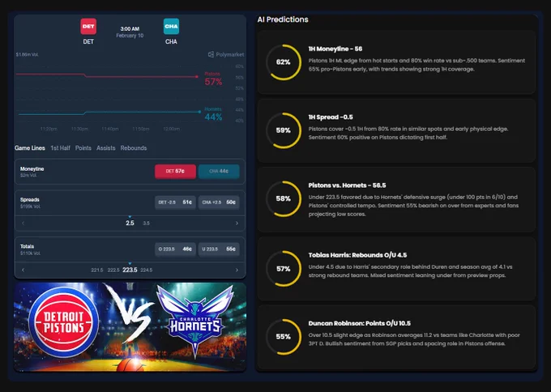Click the 62% confidence ring
The image size is (551, 392).
pyautogui.click(x=284, y=62)
